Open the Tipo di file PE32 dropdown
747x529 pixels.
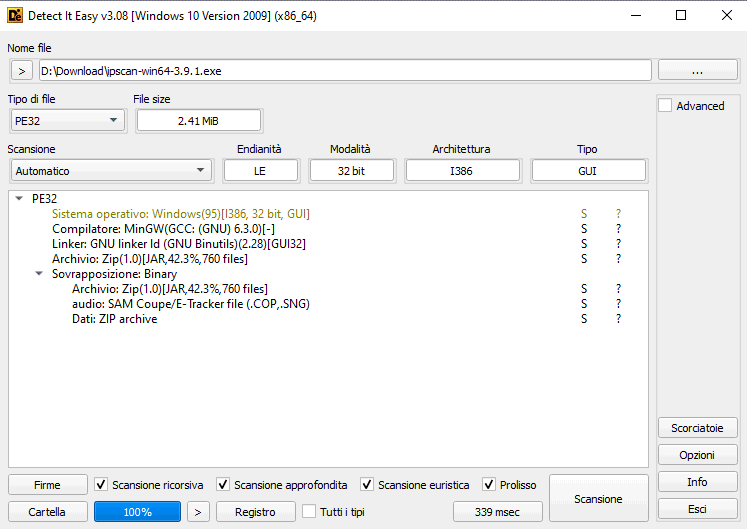tap(67, 121)
